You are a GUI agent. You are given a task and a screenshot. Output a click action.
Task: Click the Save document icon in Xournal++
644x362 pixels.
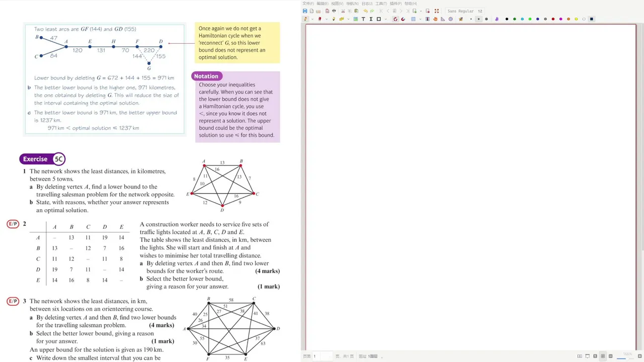305,11
